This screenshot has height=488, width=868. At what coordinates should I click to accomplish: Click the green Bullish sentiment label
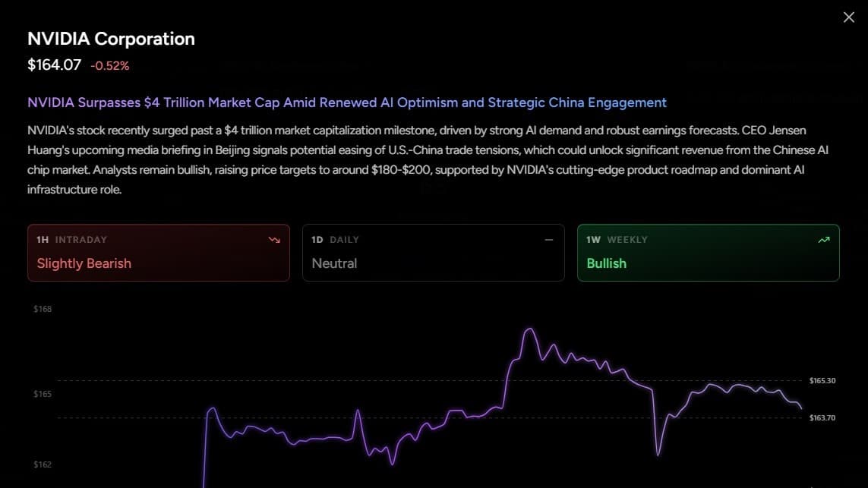[606, 263]
